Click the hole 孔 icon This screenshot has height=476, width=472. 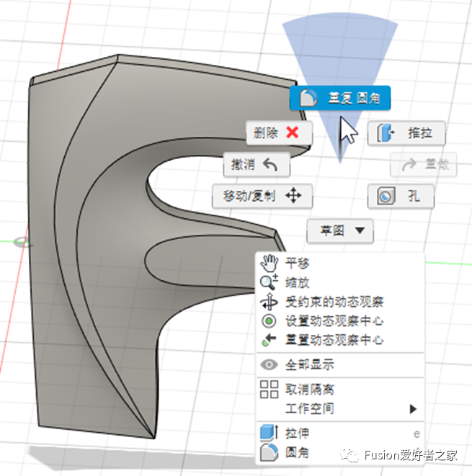pyautogui.click(x=387, y=195)
